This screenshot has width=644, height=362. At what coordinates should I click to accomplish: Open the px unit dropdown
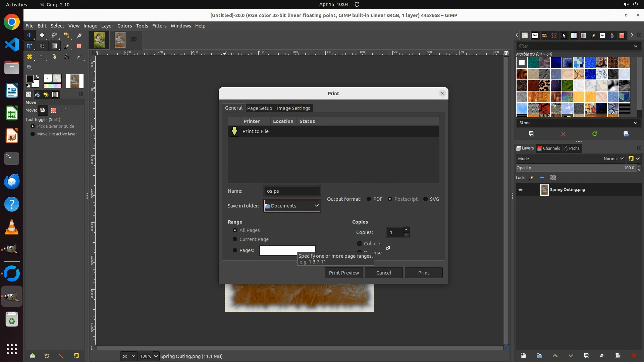click(129, 356)
